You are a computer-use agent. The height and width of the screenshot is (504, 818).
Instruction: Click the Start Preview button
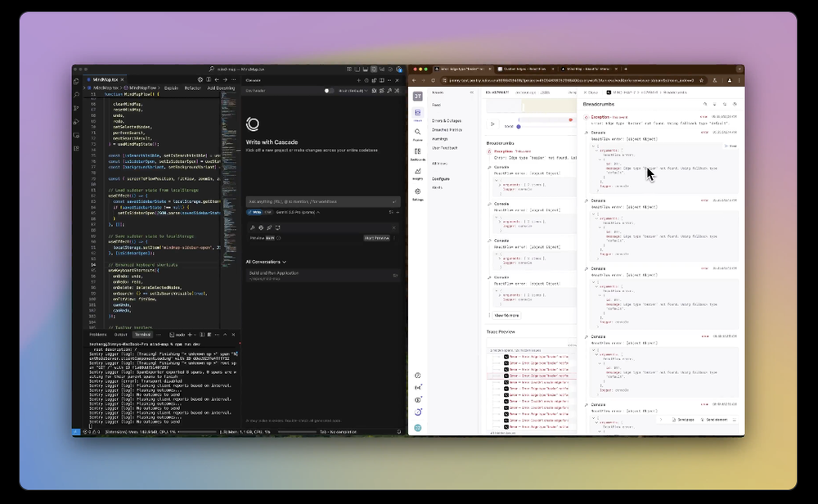point(376,238)
